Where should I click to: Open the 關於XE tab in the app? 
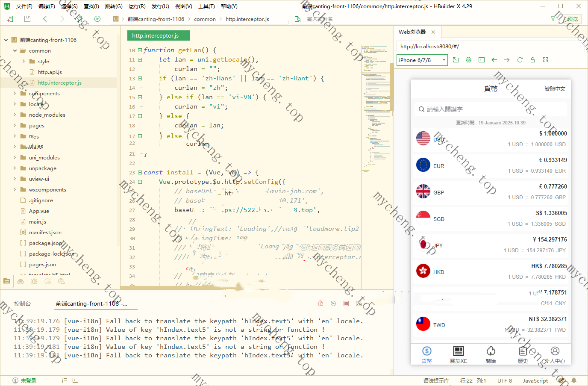click(x=459, y=355)
